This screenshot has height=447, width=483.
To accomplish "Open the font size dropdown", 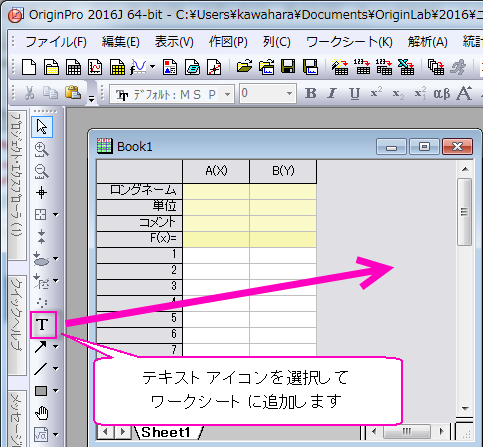I will [289, 94].
